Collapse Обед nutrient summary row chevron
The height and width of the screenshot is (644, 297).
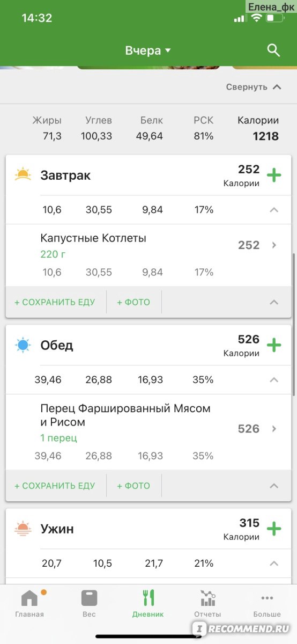[274, 380]
